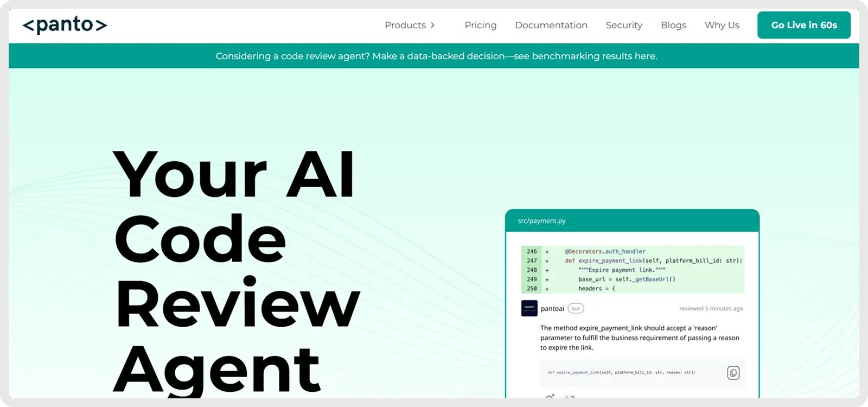Screen dimensions: 868x407
Task: Click the pantoai username in review
Action: coord(552,309)
